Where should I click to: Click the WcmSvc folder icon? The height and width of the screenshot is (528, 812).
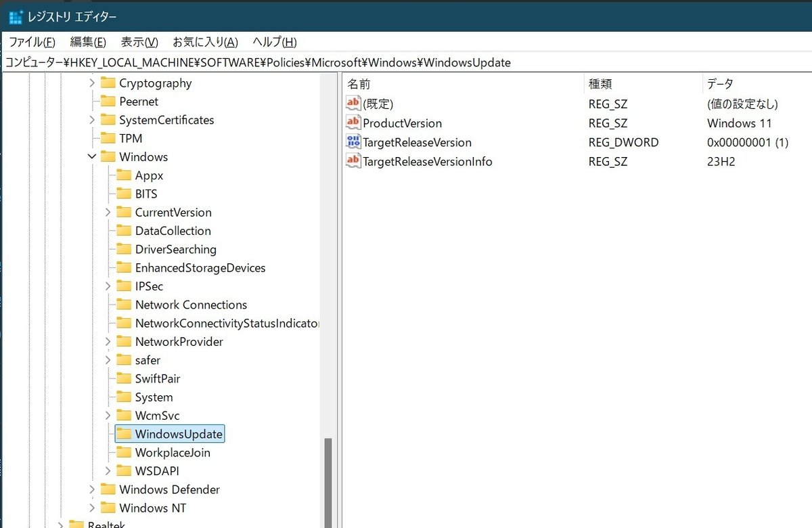(124, 416)
